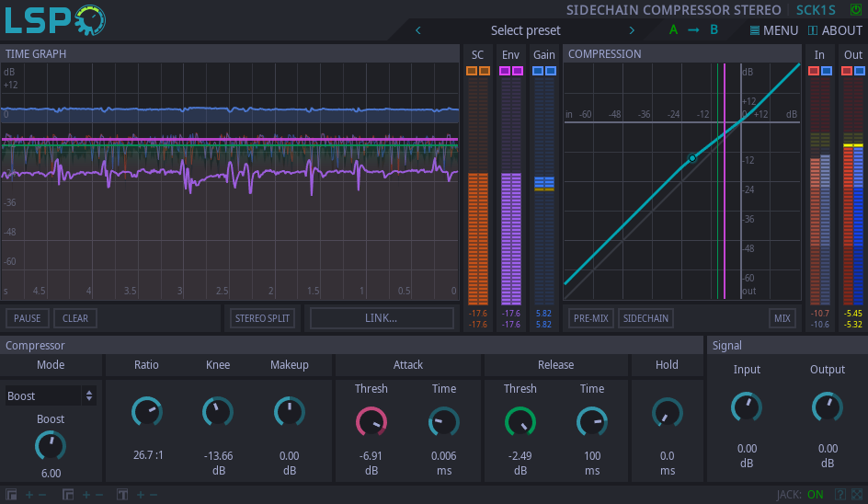Go to the previous preset with left chevron

[x=418, y=30]
